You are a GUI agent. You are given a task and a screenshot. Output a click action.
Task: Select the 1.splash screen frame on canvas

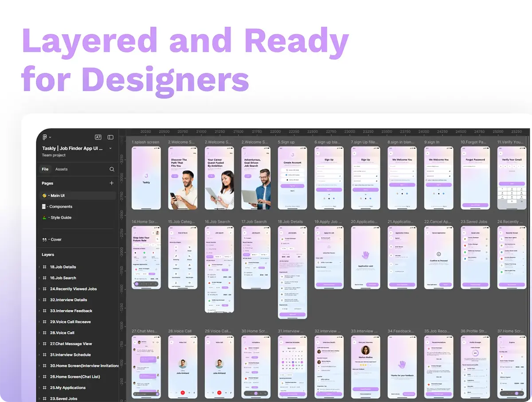coord(146,178)
